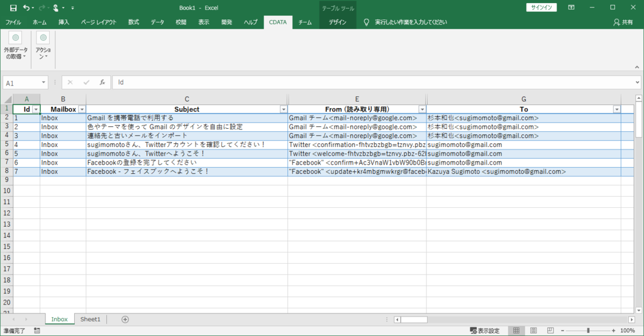Image resolution: width=644 pixels, height=336 pixels.
Task: Open the Subject column filter dropdown
Action: [284, 109]
